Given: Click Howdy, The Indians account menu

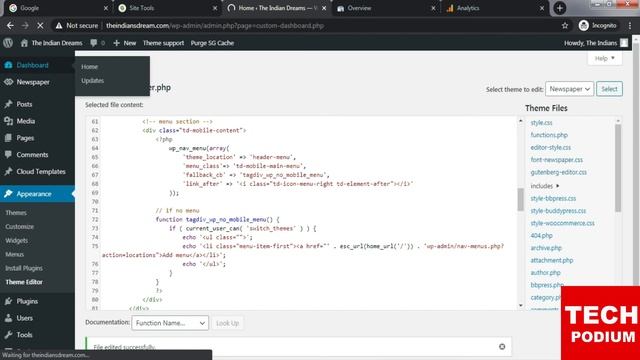Looking at the screenshot, I should (x=596, y=43).
